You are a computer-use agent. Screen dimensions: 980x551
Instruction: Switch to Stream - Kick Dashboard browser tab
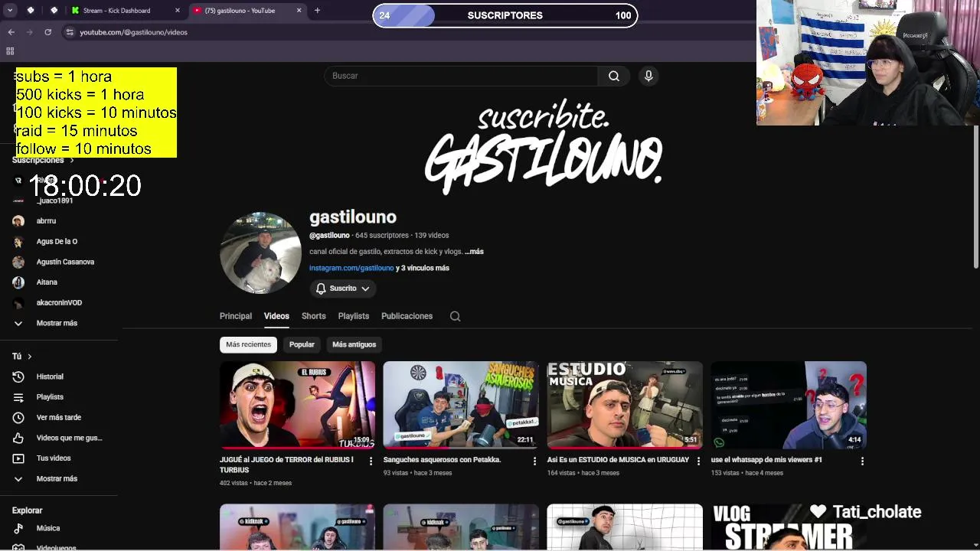point(126,11)
